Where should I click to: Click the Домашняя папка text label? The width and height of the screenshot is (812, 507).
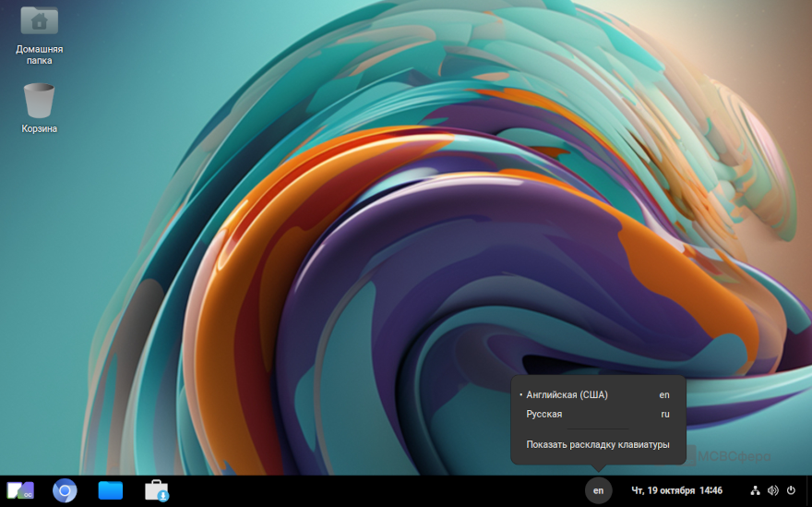(39, 54)
